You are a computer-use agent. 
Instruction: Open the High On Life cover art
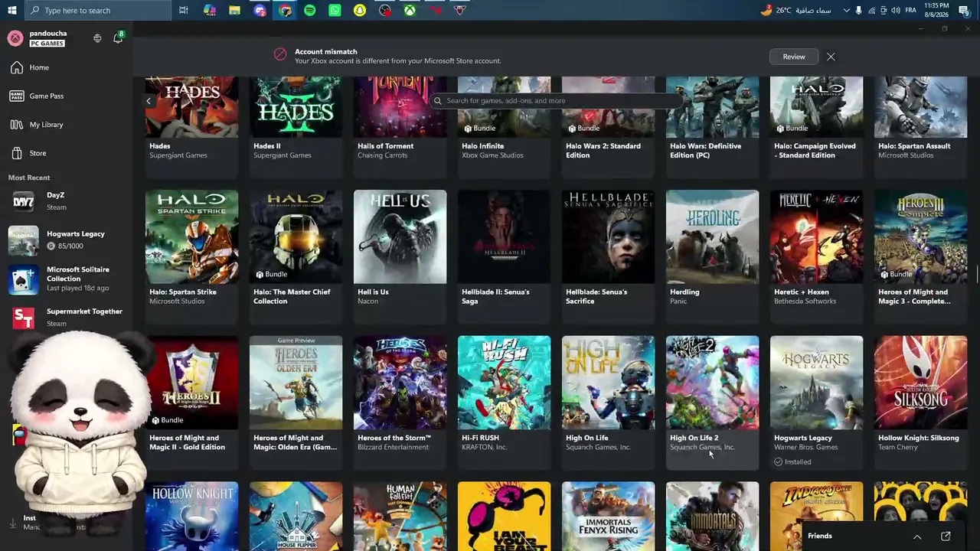(x=608, y=383)
